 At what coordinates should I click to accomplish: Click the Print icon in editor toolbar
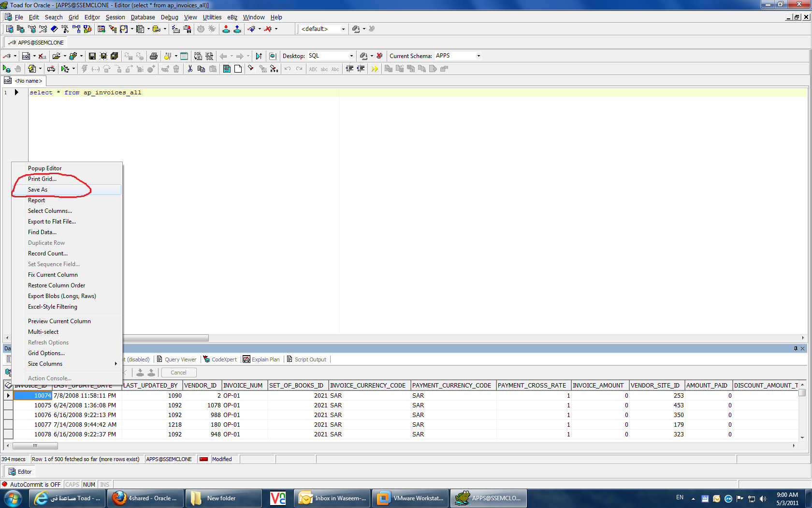click(154, 56)
